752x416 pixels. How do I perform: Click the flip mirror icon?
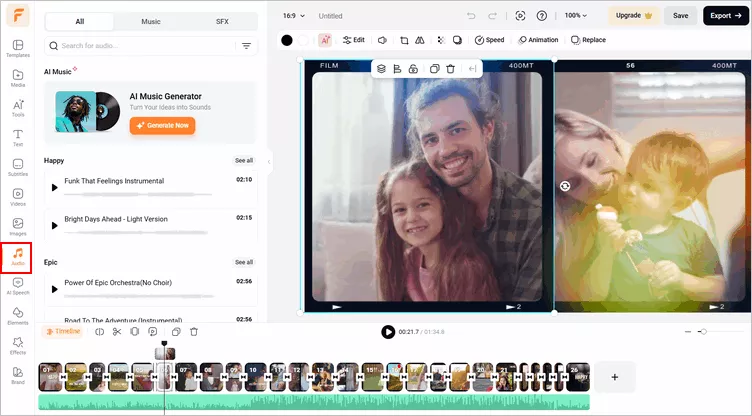click(420, 40)
